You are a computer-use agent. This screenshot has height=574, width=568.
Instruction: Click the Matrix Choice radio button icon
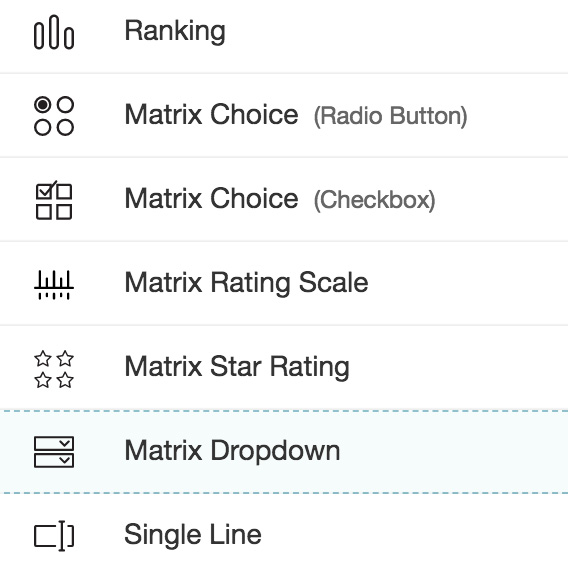54,116
